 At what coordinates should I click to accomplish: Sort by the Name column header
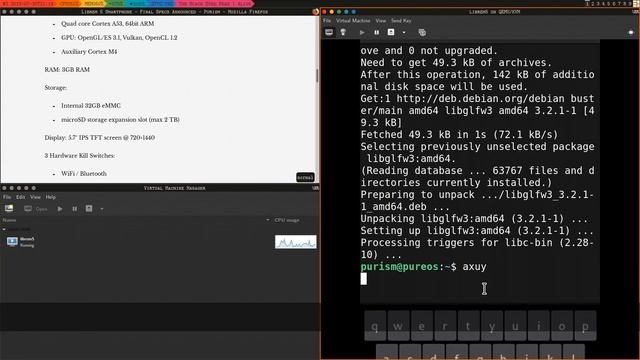(10, 220)
